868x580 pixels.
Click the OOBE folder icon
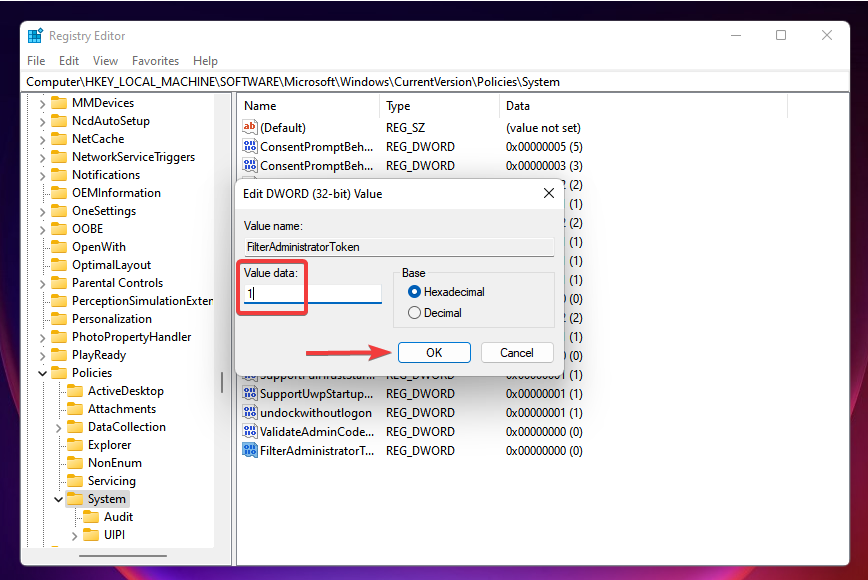click(x=59, y=229)
